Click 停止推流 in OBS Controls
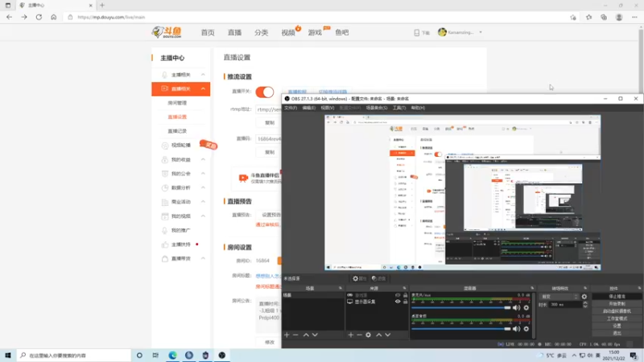This screenshot has height=362, width=644. pos(617,296)
